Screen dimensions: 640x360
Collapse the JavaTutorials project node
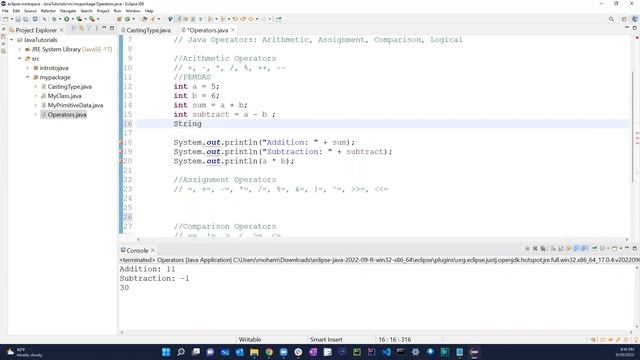(x=12, y=40)
